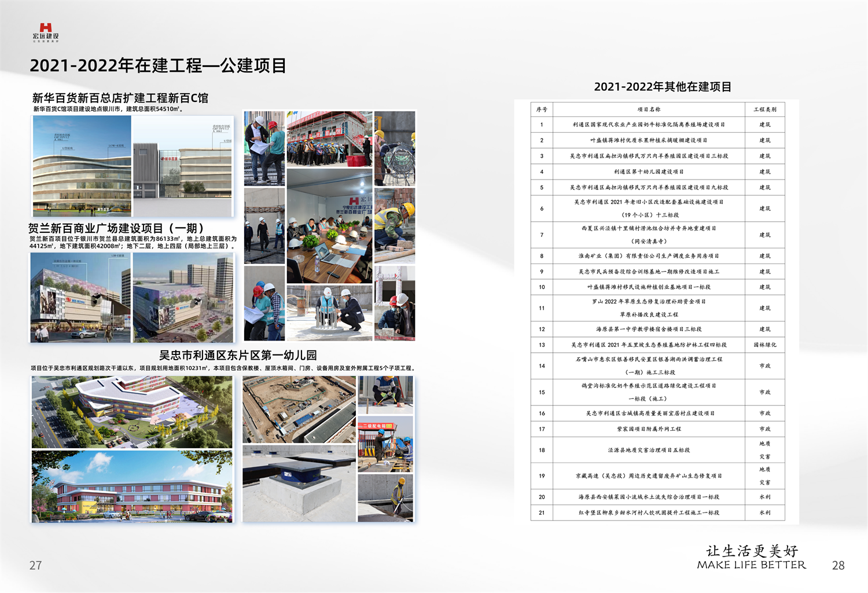Viewport: 868px width, 593px height.
Task: Select row 红寺堡区柳泉乡甜水河村人饮巩固提升工程施工一标段
Action: (657, 513)
